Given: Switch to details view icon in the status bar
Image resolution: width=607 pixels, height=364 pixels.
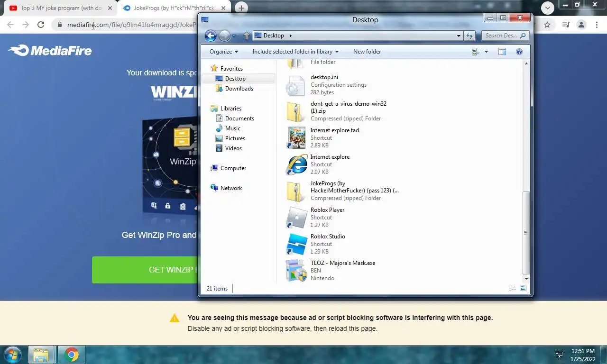Looking at the screenshot, I should pos(512,288).
